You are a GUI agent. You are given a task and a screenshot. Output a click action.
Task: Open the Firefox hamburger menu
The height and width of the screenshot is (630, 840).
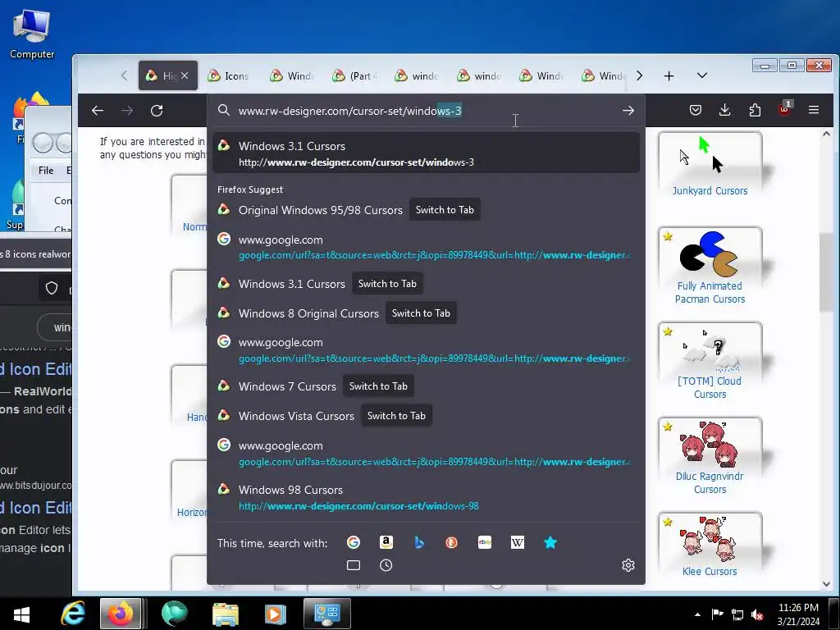click(x=814, y=110)
